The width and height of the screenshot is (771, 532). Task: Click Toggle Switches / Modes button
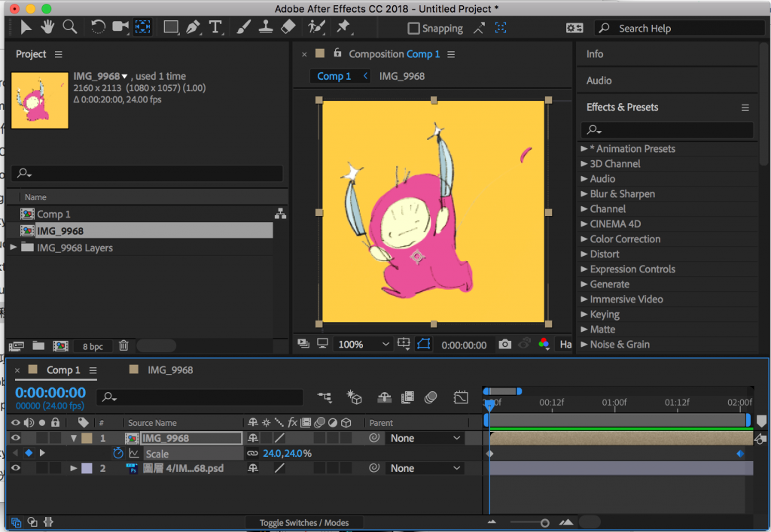(x=304, y=522)
